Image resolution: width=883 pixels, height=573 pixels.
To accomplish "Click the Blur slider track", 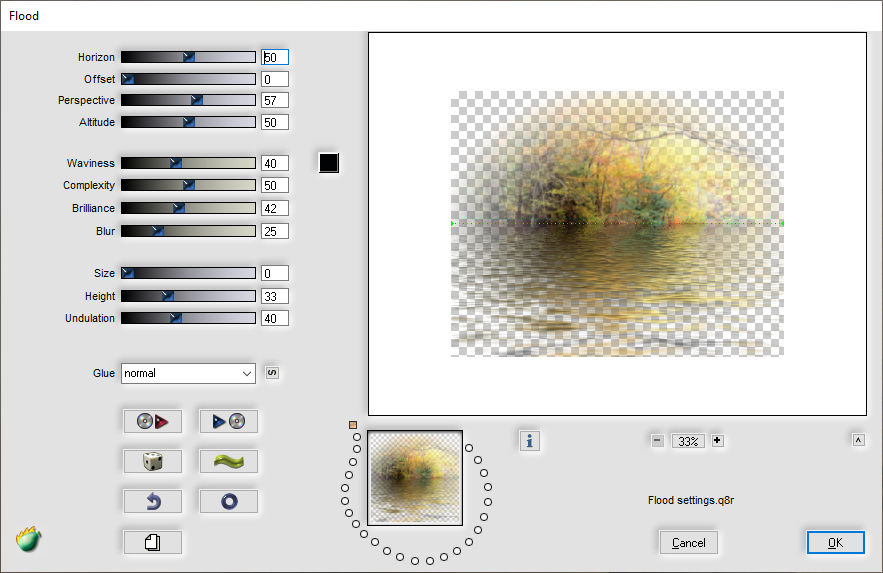I will (188, 231).
